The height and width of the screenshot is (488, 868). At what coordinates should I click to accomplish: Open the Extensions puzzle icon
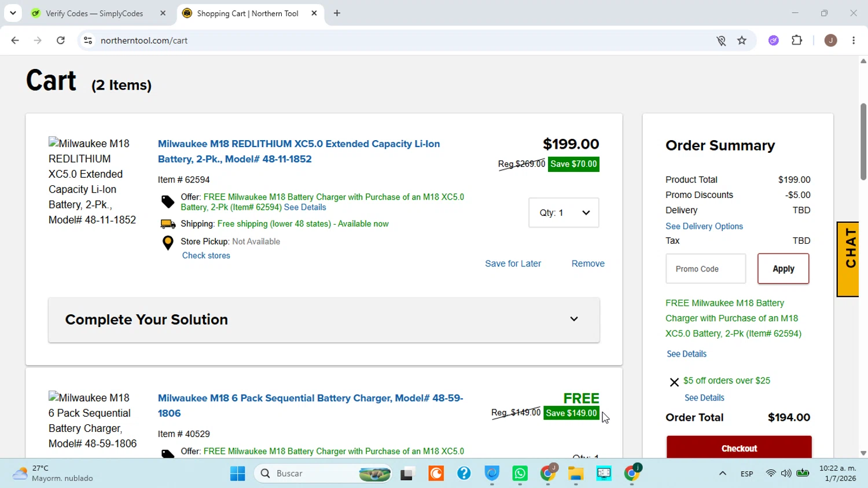coord(797,41)
